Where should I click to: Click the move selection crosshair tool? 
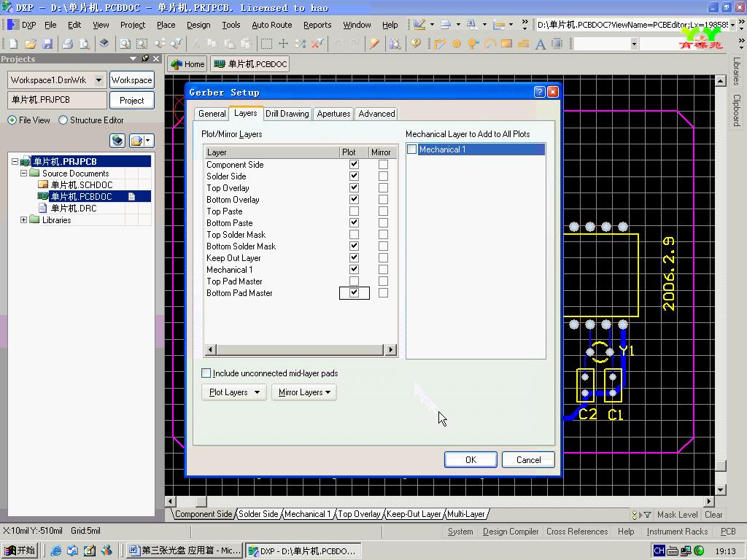tap(284, 44)
